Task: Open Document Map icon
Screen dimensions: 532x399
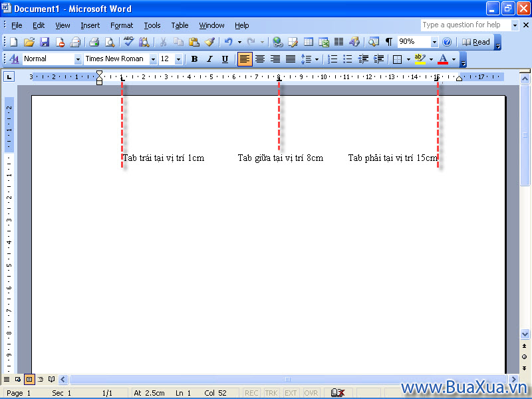Action: (x=374, y=42)
